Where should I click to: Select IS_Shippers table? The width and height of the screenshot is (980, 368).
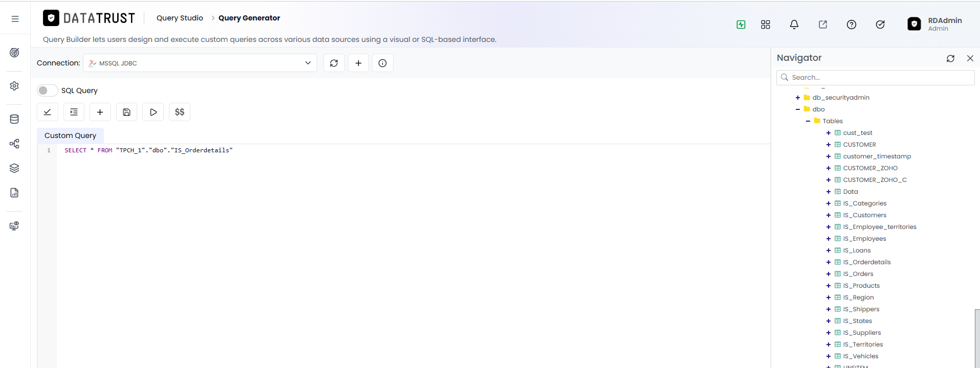[x=861, y=309]
